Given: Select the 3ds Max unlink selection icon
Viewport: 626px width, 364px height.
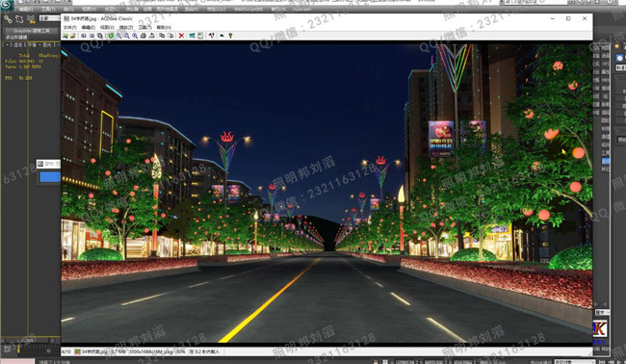Looking at the screenshot, I should (19, 18).
